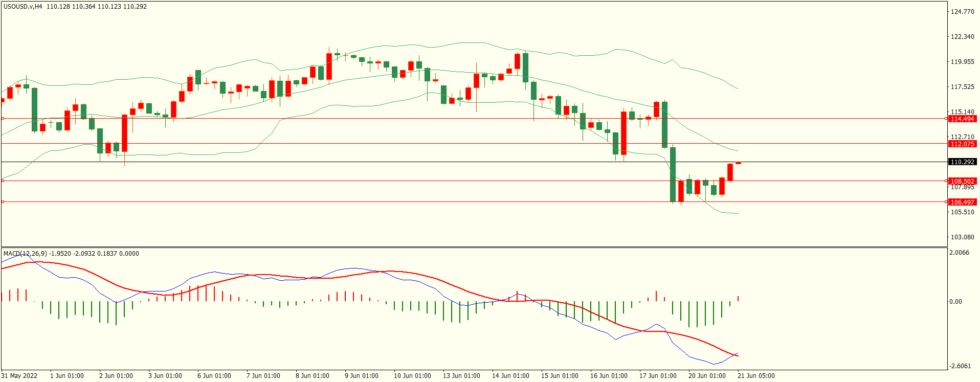The image size is (980, 382).
Task: Click the 21 Jun 05:00 time label
Action: click(x=756, y=375)
